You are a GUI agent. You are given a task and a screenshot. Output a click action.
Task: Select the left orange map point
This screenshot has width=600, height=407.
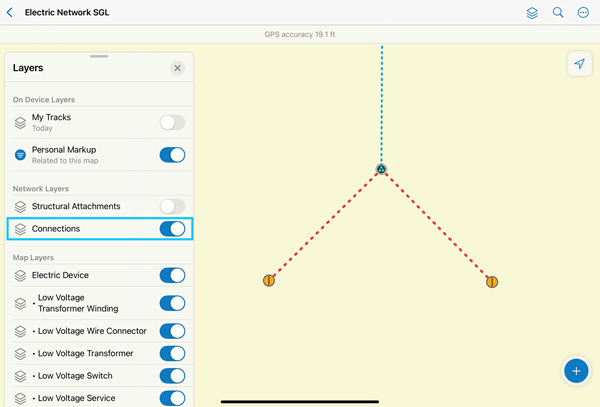(x=268, y=281)
